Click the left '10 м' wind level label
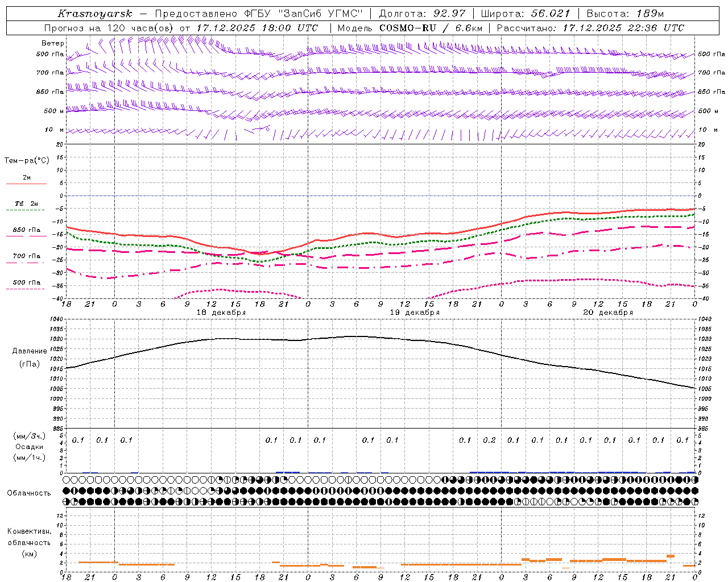 point(55,130)
